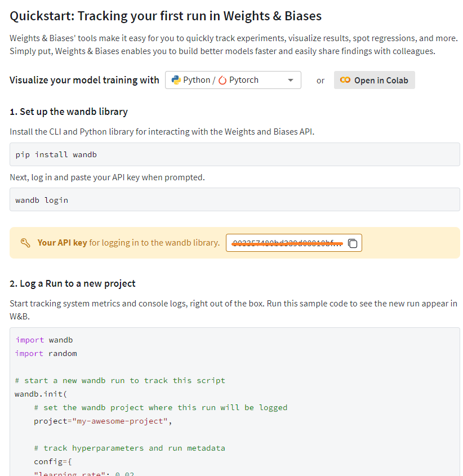Click the bold 'Your API key' text
Viewport: 463px width, 476px height.
[x=62, y=243]
